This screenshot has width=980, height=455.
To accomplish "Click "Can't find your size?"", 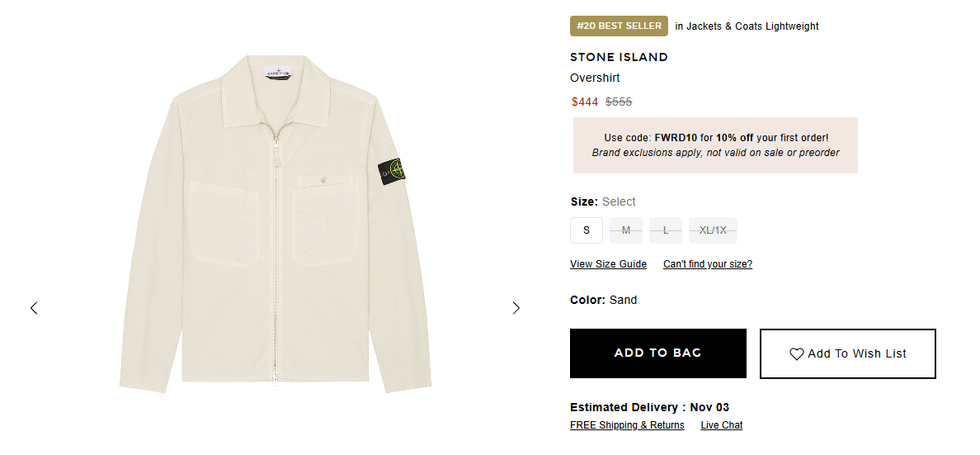I will coord(708,264).
